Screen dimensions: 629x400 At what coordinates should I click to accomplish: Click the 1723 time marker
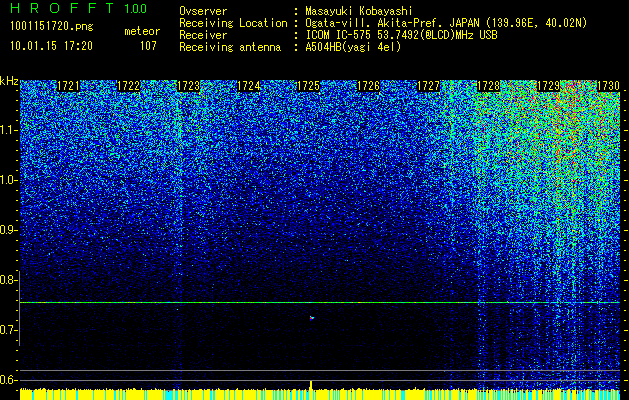coord(189,86)
